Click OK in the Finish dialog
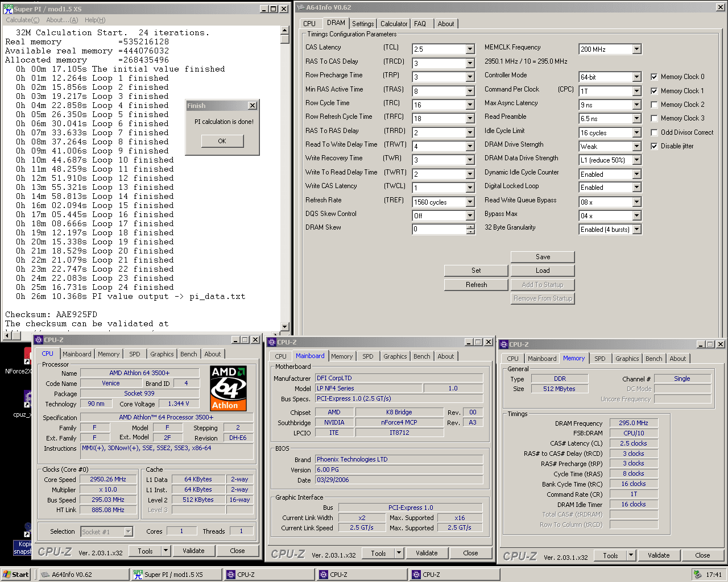 pyautogui.click(x=222, y=141)
